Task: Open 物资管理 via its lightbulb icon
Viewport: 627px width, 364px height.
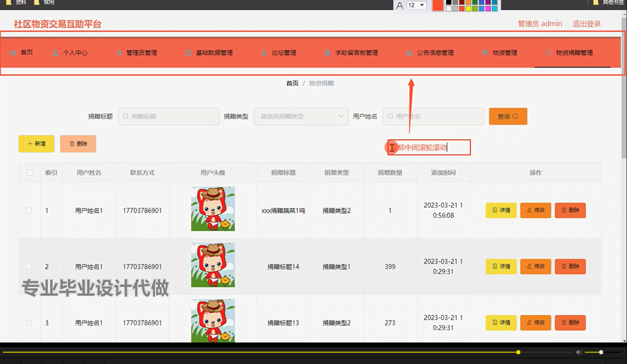Action: 485,53
